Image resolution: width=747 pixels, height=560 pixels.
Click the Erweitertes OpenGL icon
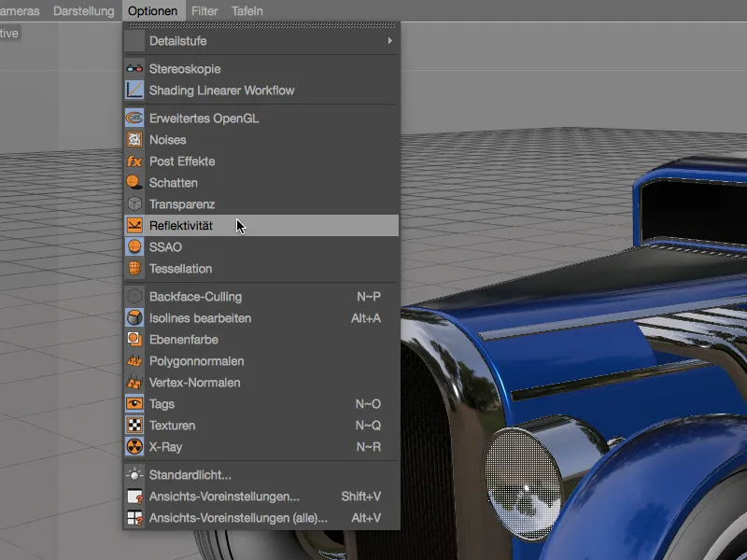[x=134, y=119]
